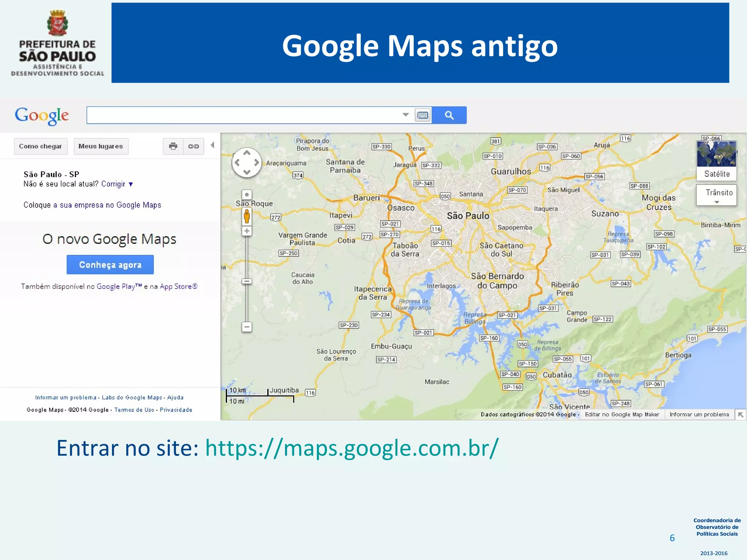Viewport: 747px width, 560px height.
Task: Click the SP-250 highway shield
Action: coord(289,253)
